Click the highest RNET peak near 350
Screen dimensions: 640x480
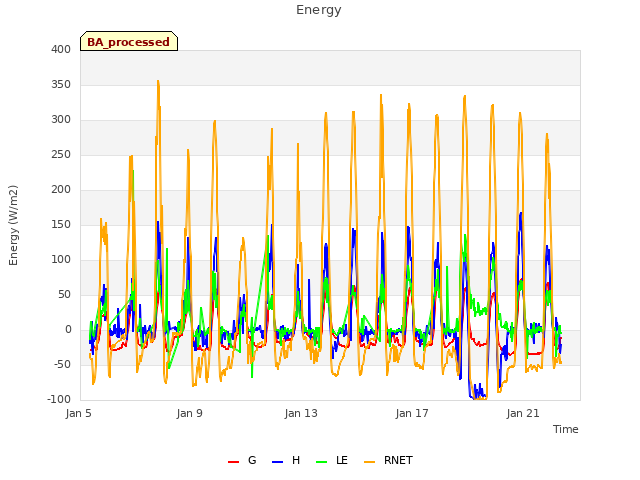click(x=158, y=81)
